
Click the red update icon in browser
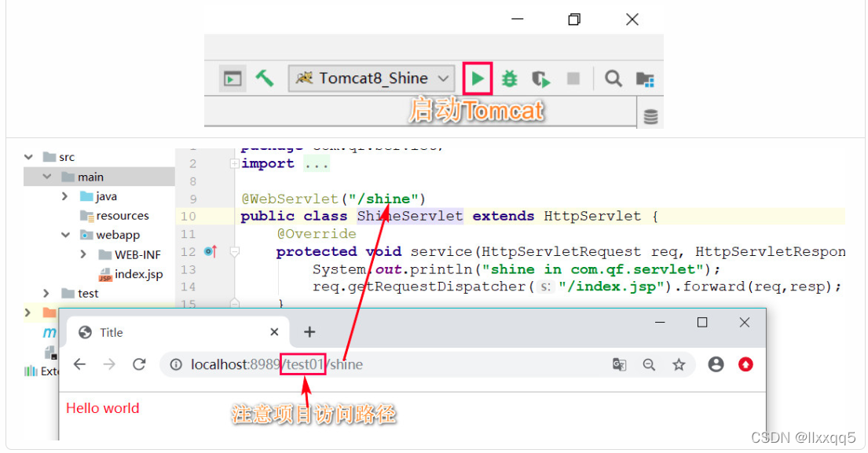pos(745,364)
